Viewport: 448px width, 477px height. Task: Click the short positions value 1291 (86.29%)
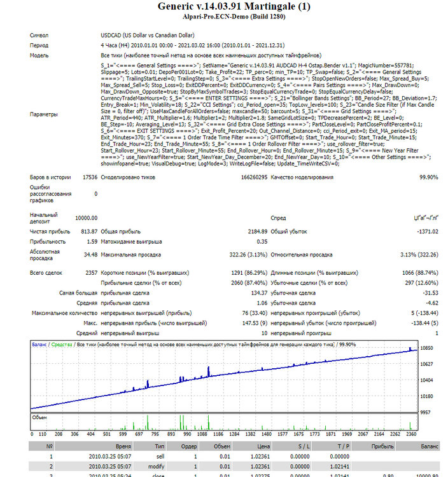(x=249, y=273)
